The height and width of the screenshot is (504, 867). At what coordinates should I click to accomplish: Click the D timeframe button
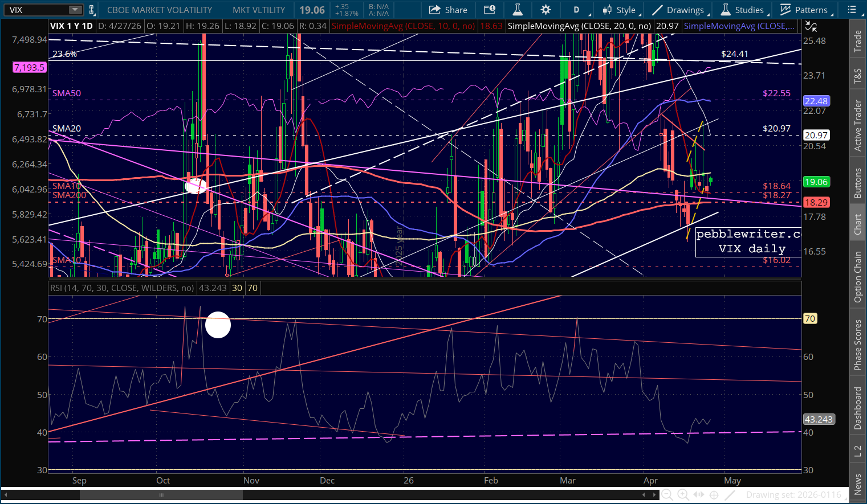click(x=576, y=10)
